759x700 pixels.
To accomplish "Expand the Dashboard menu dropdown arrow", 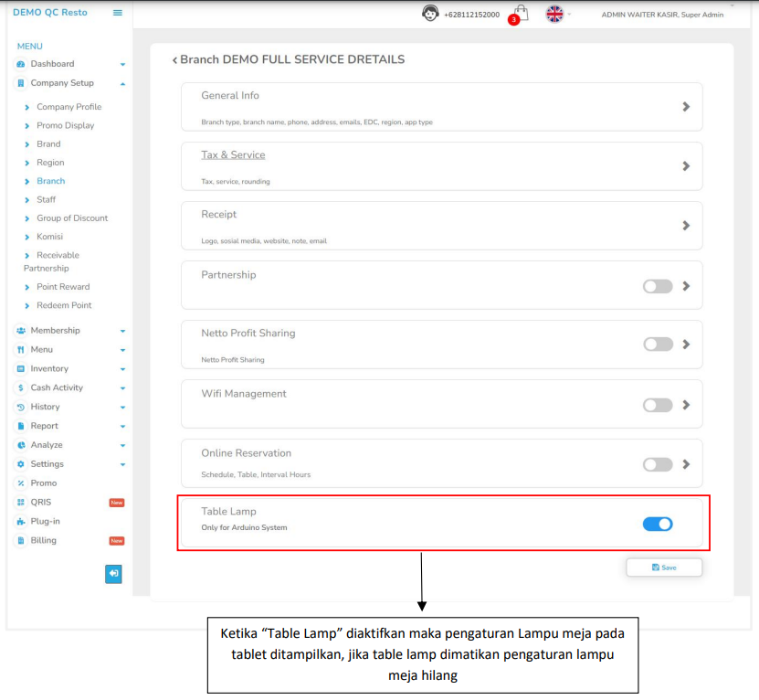I will [122, 65].
